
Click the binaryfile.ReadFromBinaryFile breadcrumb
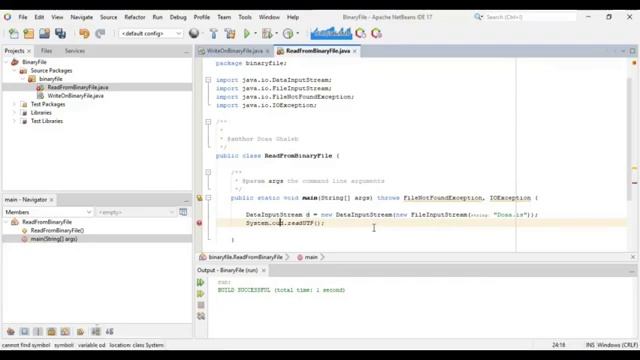pos(245,257)
